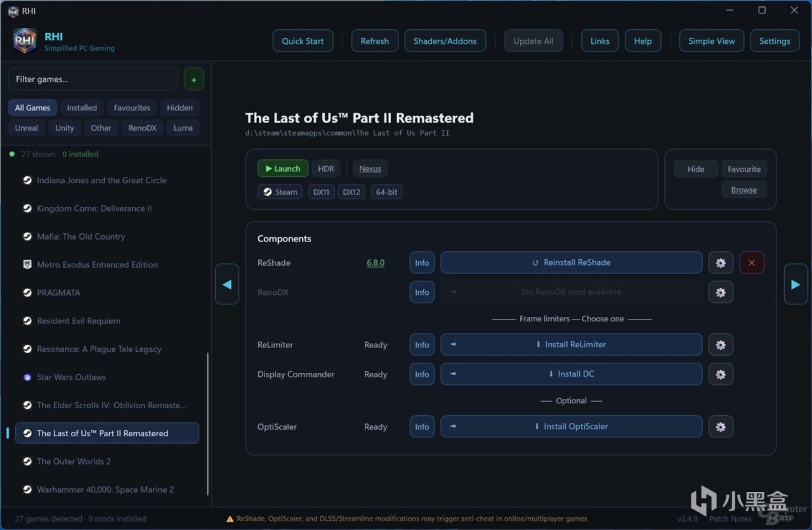
Task: Open Shaders/Addons
Action: 445,41
